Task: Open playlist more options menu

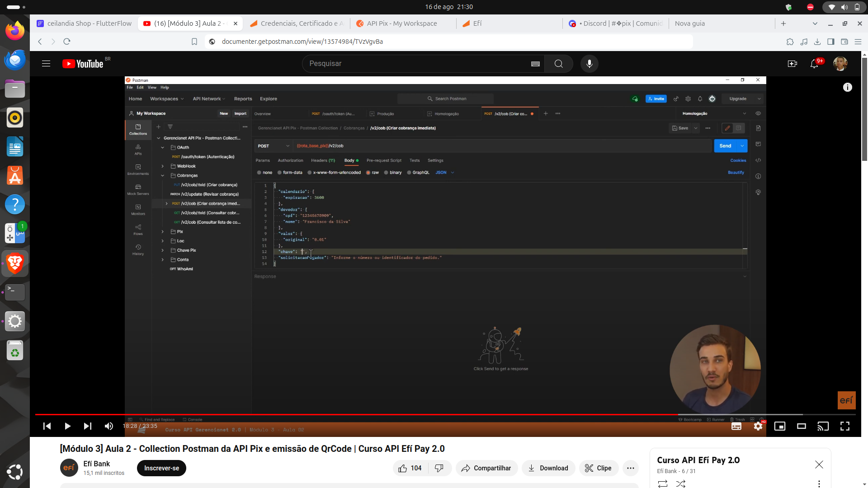Action: click(819, 483)
